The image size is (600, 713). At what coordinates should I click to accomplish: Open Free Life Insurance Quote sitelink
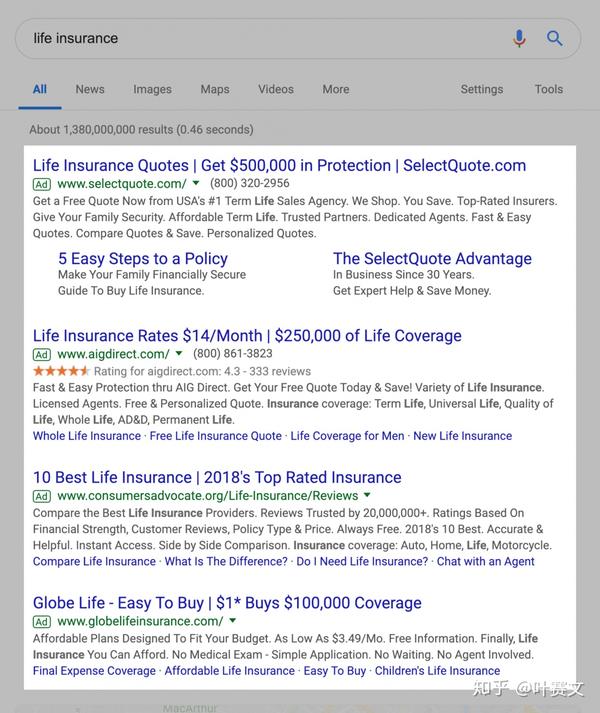pyautogui.click(x=216, y=436)
